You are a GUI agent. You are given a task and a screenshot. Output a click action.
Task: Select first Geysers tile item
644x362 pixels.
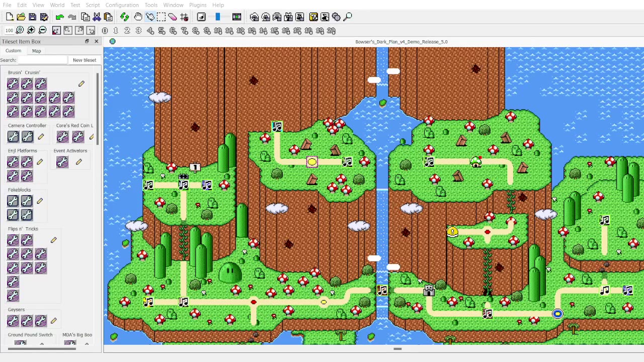click(x=13, y=321)
